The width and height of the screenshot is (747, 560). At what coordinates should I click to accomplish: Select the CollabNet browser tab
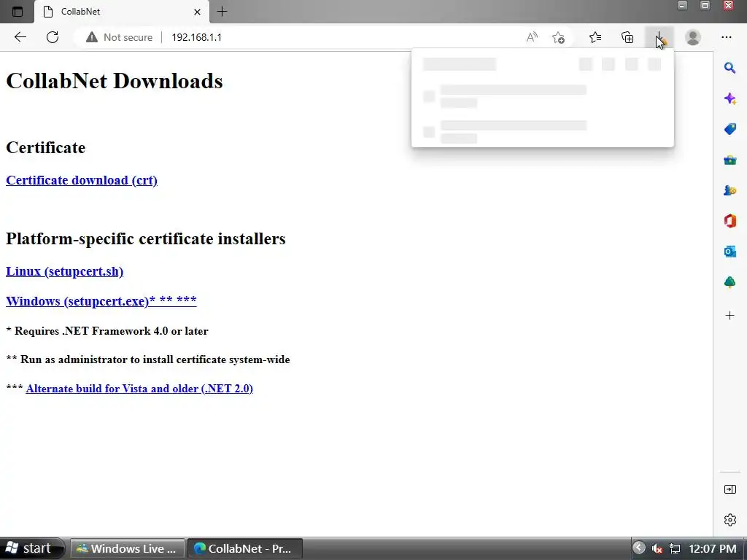pyautogui.click(x=122, y=12)
